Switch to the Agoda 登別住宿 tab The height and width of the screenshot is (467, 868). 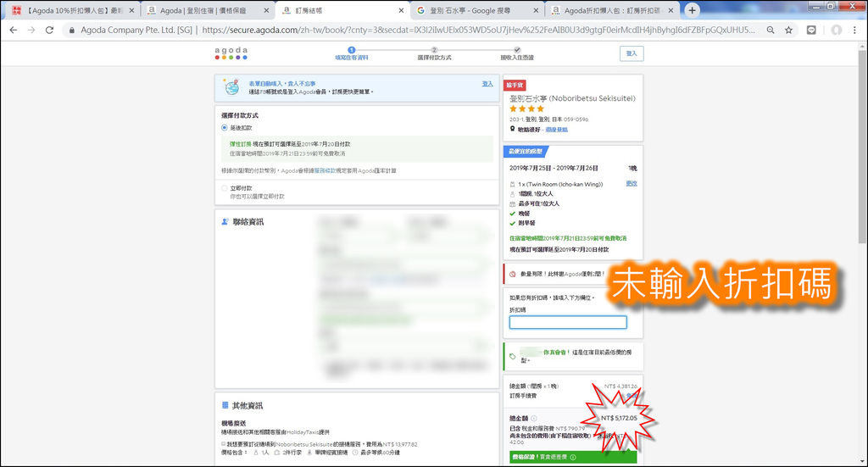pyautogui.click(x=208, y=10)
